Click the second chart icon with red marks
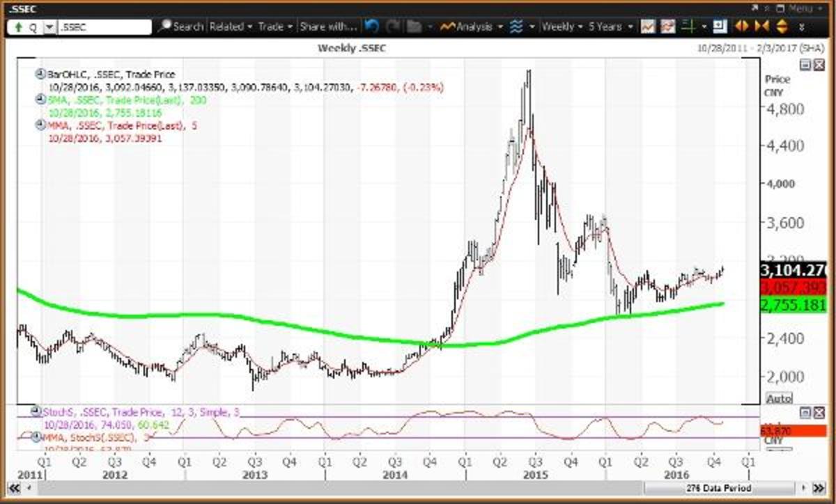 pos(667,26)
